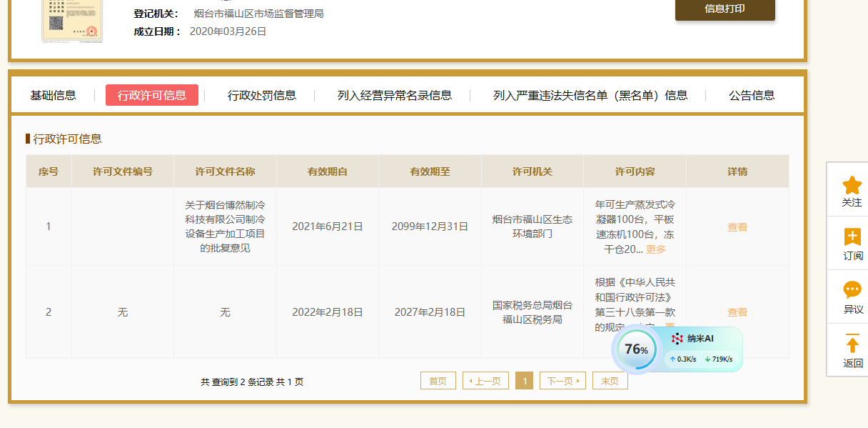The height and width of the screenshot is (428, 868).
Task: Click the permit name 关于烟台博然制冷科技有限公司 cell
Action: click(x=225, y=227)
